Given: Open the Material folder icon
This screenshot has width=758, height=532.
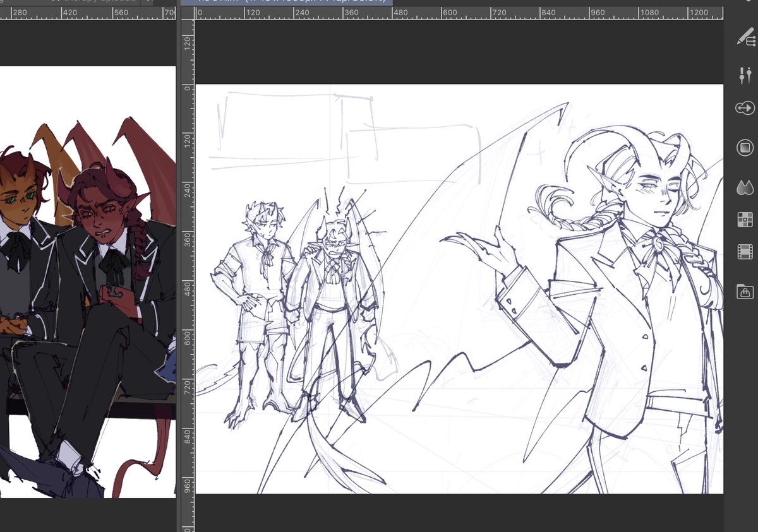Looking at the screenshot, I should (745, 292).
